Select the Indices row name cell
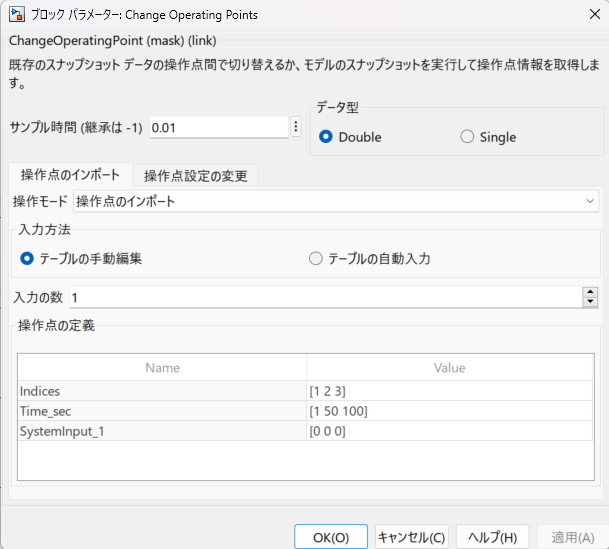Screen dimensions: 609x549 [162, 391]
